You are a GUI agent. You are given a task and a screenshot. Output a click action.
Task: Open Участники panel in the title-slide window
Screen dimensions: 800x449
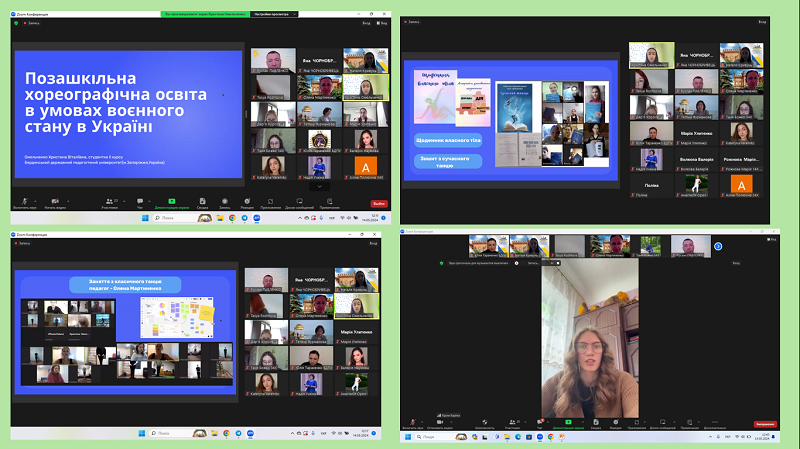[111, 202]
